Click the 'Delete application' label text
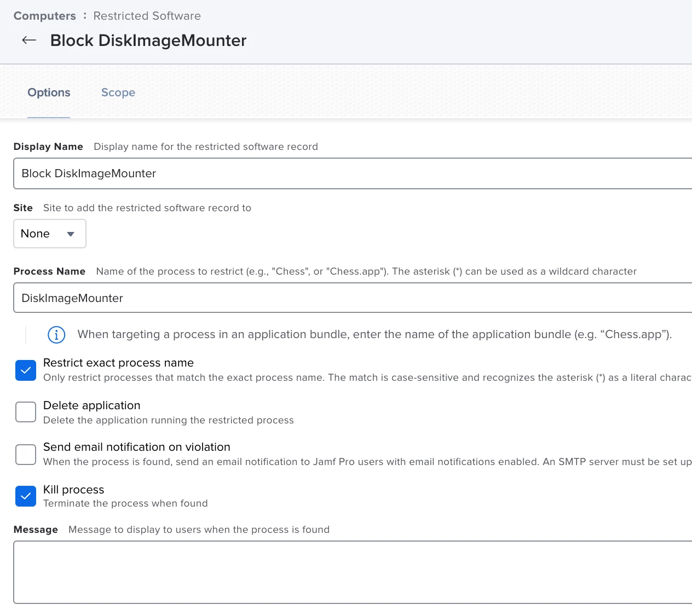 91,405
